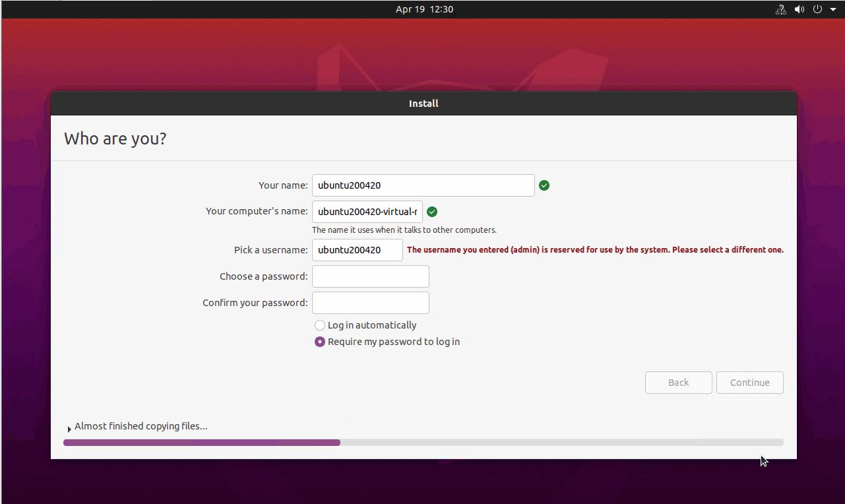Click the 'Who are you?' heading

point(115,139)
